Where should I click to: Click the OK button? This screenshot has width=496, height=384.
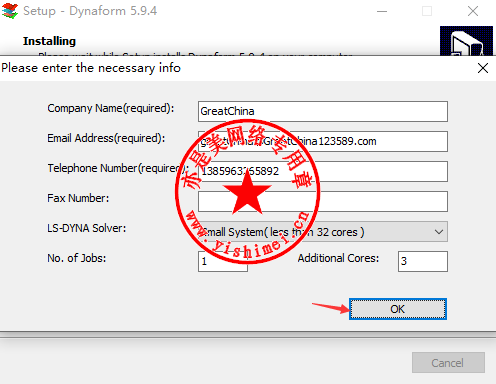pyautogui.click(x=398, y=309)
